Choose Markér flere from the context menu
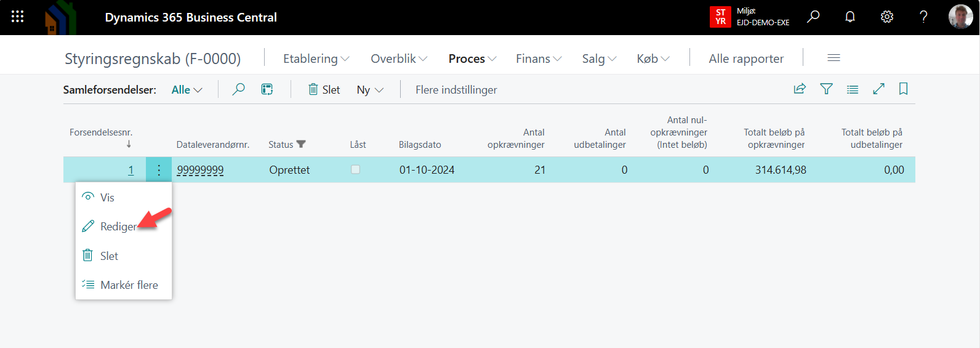This screenshot has width=980, height=348. [129, 285]
